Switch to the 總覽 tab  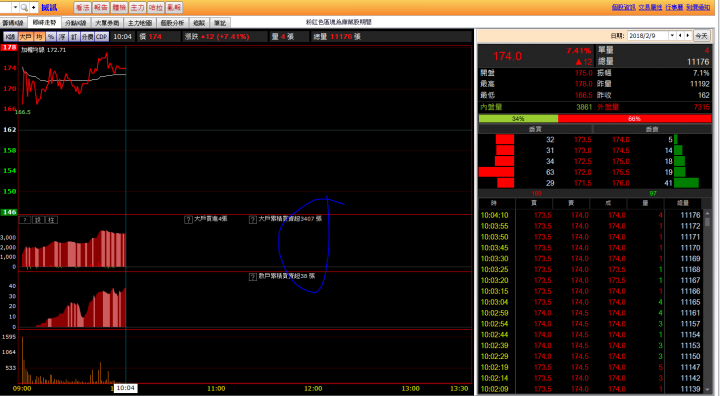pos(199,23)
